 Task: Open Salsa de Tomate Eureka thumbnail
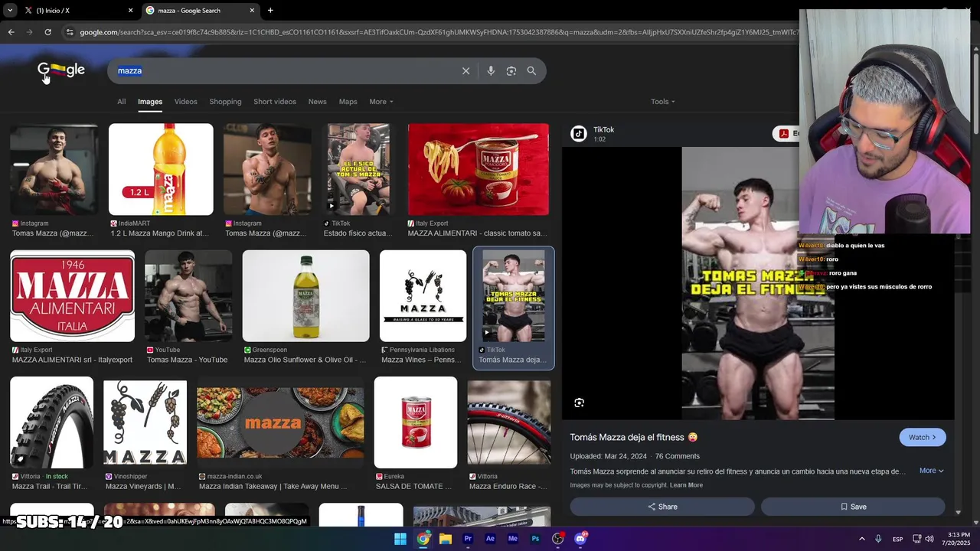(x=415, y=422)
